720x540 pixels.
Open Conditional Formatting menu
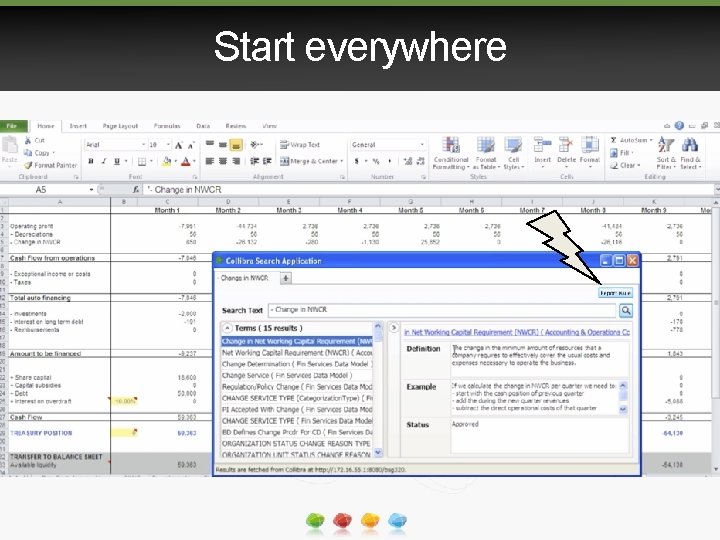coord(451,153)
